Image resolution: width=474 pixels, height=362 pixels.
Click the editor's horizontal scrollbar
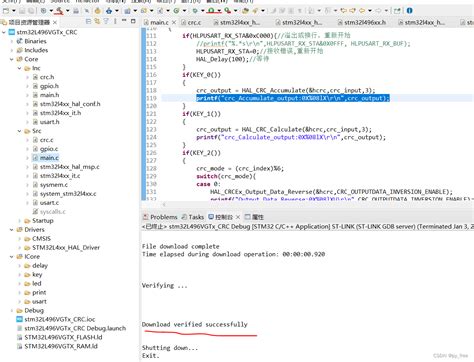(317, 204)
